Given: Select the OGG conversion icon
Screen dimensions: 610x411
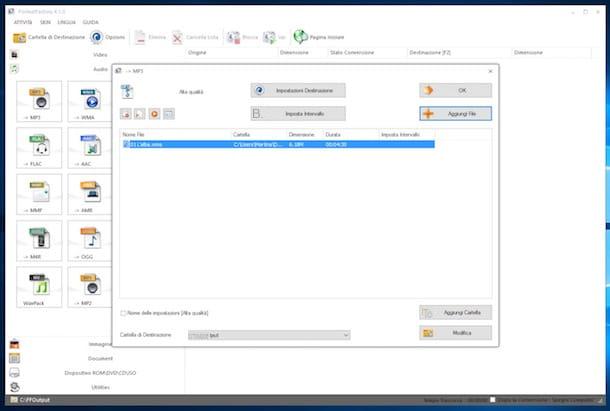Looking at the screenshot, I should (x=90, y=241).
